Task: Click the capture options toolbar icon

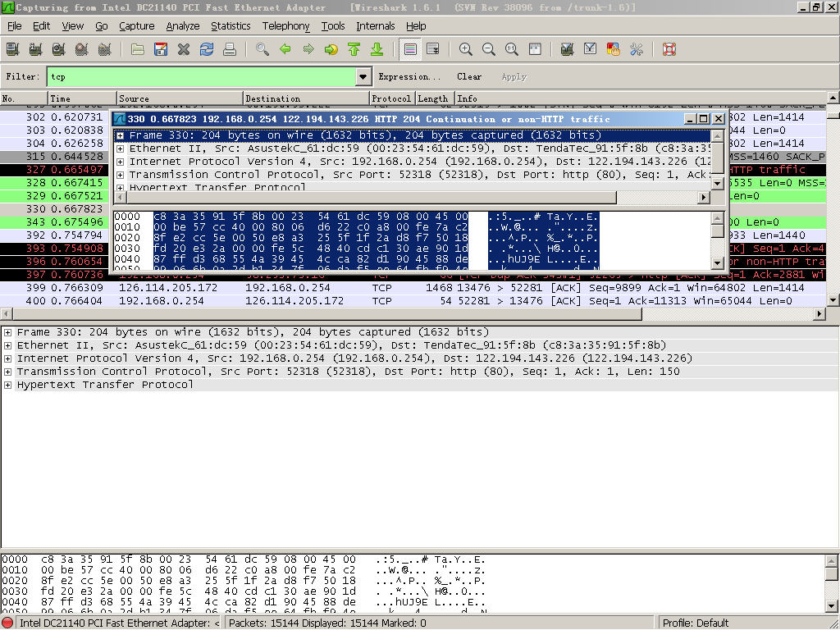Action: [x=35, y=49]
